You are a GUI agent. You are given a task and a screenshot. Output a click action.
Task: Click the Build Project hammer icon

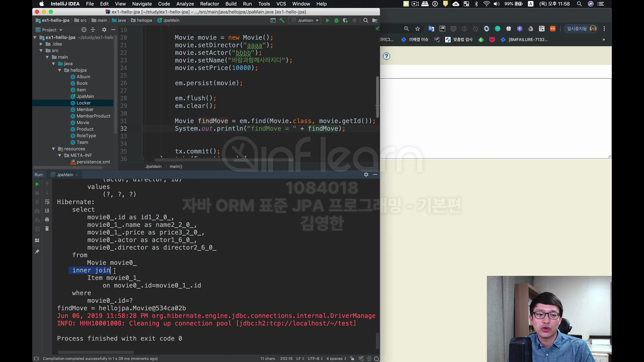[282, 20]
